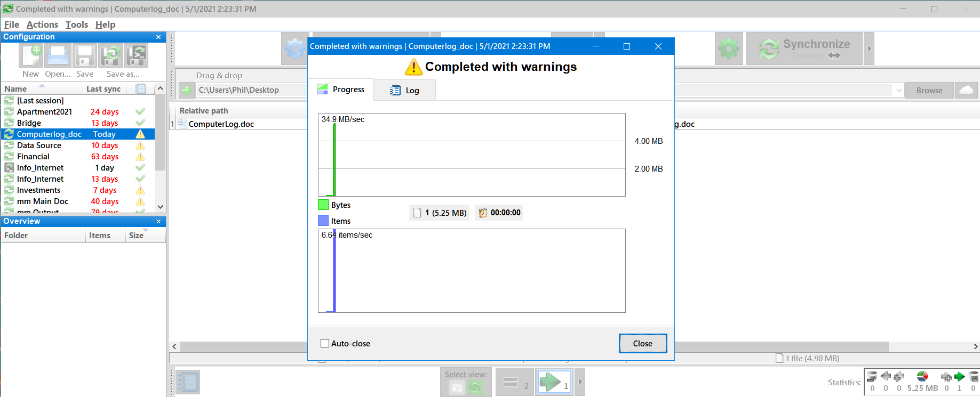Click the create-left plus arrow statistic
Image resolution: width=980 pixels, height=397 pixels.
(x=899, y=377)
